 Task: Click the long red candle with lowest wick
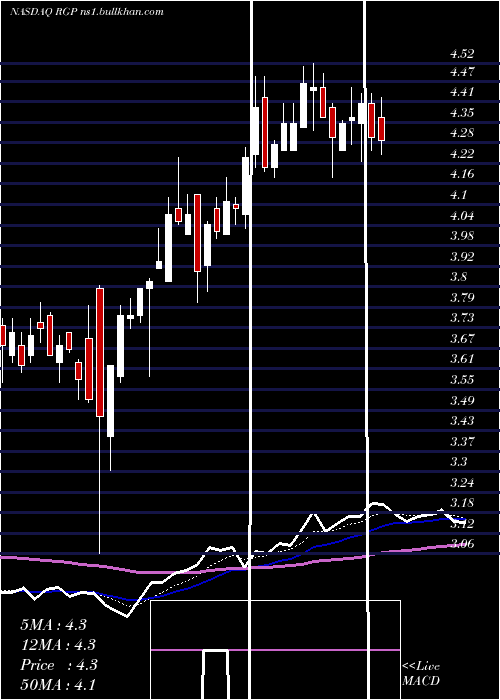coord(100,352)
